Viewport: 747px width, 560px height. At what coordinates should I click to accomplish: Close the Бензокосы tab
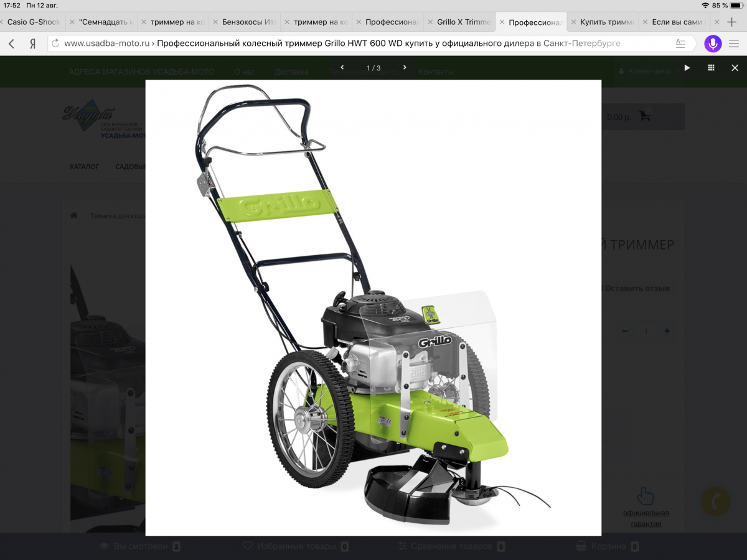click(x=216, y=22)
